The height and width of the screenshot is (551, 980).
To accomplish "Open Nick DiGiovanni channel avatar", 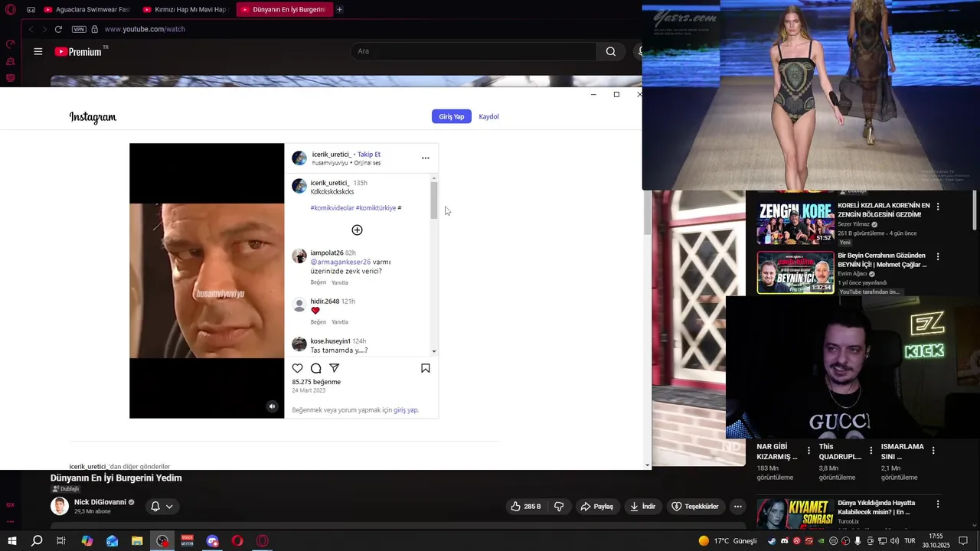I will [60, 507].
